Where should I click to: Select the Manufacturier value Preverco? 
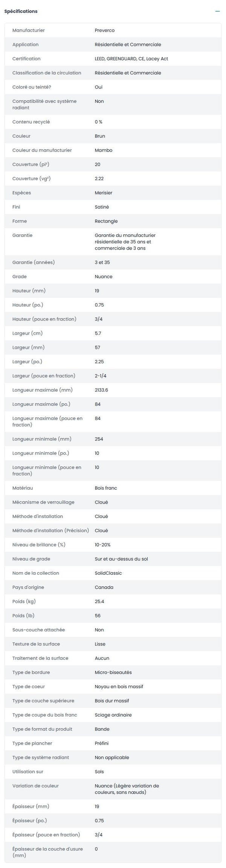coord(104,30)
